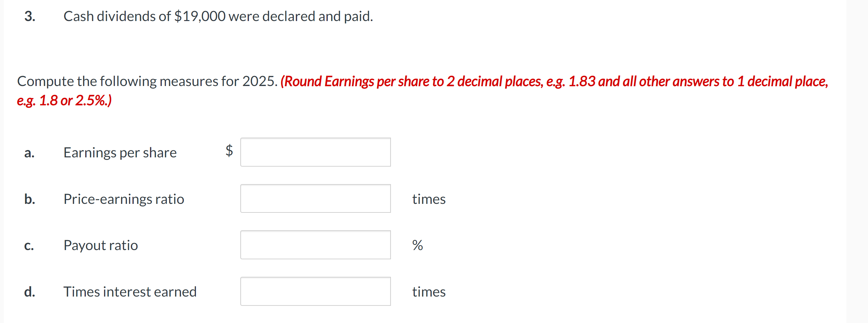Click the $19,000 amount in item 3
The image size is (868, 323).
(x=199, y=16)
